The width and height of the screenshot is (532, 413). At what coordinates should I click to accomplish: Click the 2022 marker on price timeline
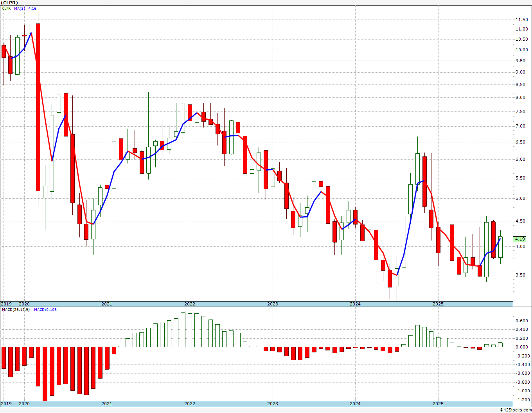[189, 304]
